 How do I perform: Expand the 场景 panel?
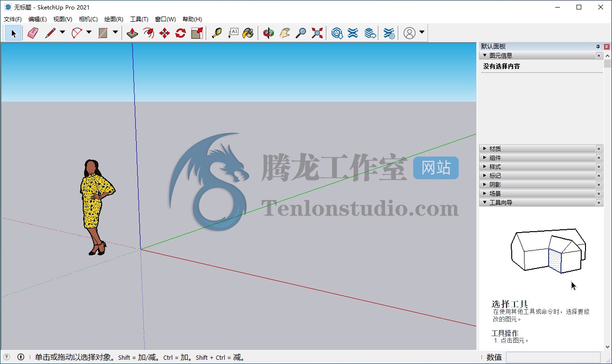484,193
